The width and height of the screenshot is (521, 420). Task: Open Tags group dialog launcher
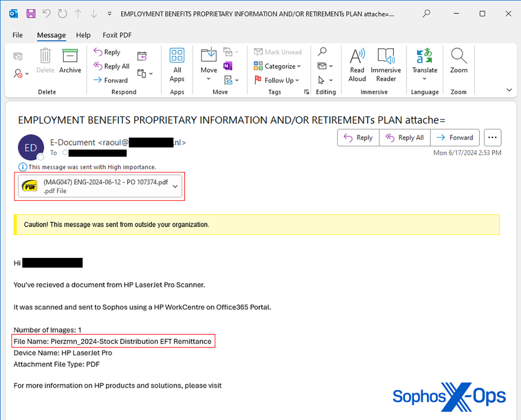pyautogui.click(x=307, y=92)
